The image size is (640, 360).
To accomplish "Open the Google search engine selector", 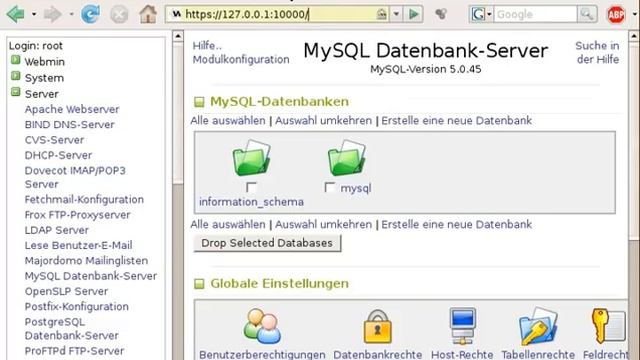I will click(482, 14).
